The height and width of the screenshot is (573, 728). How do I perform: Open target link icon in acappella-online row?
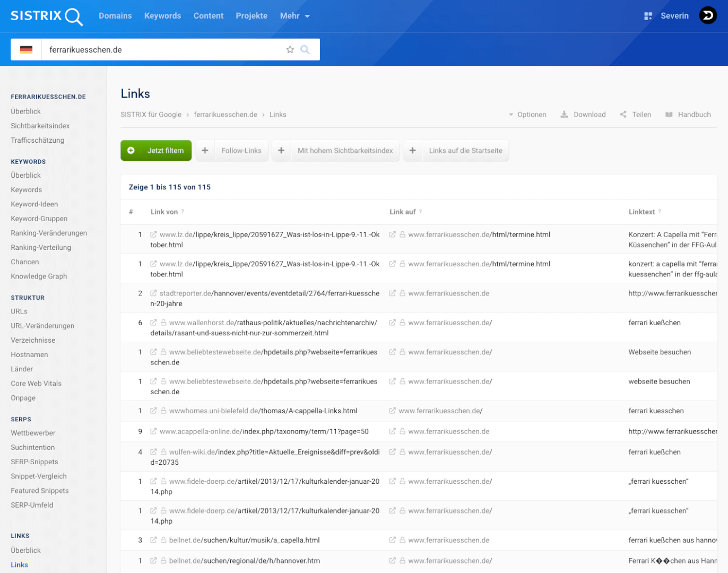point(393,431)
